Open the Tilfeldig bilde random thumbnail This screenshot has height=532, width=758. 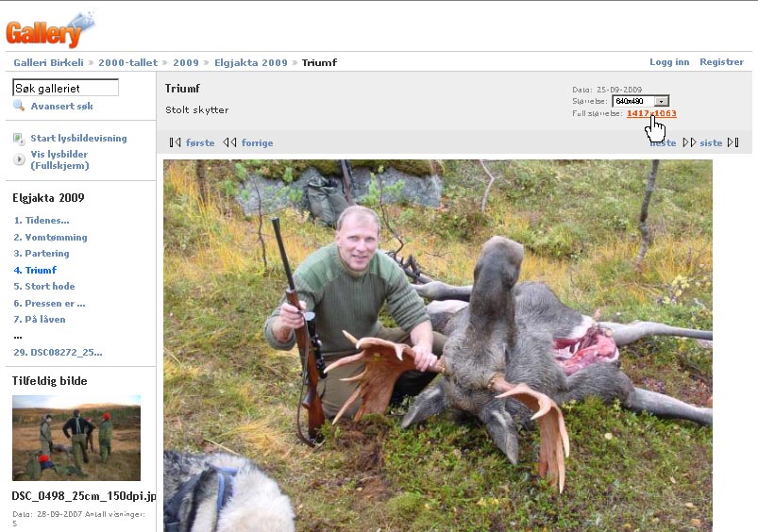[x=76, y=438]
